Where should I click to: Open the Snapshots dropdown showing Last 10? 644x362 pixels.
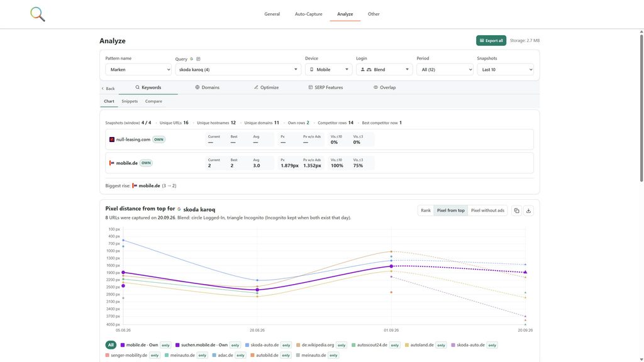tap(505, 69)
